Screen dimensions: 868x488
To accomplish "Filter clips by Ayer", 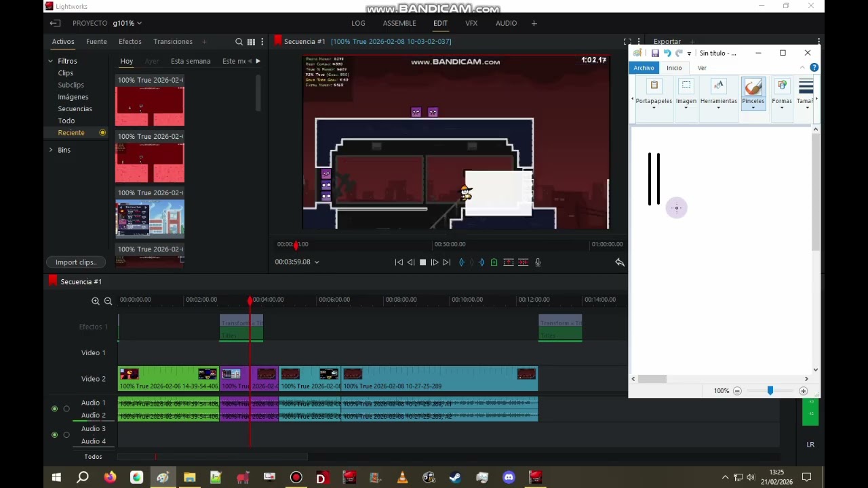I will click(152, 61).
